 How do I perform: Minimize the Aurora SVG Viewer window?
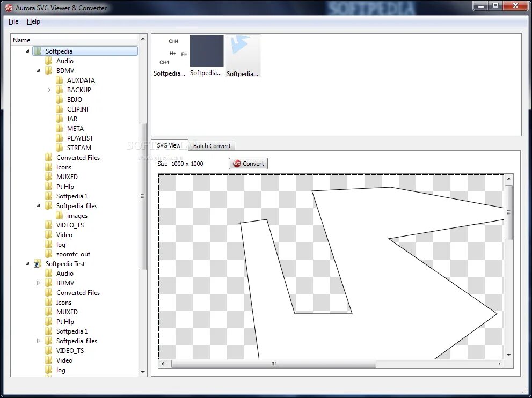[481, 5]
